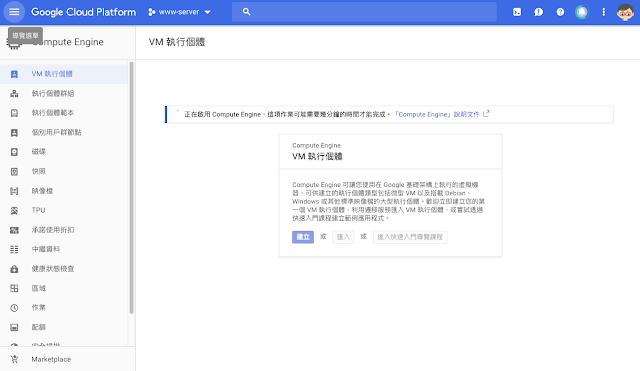Click the VM 執行個體 page title
Screen dimensions: 640x371
pyautogui.click(x=177, y=42)
